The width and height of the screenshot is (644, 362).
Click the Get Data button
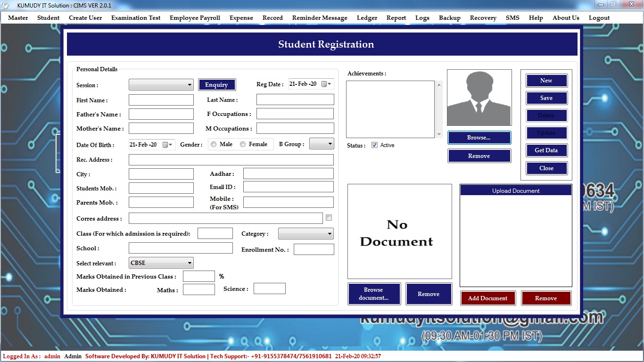[546, 150]
